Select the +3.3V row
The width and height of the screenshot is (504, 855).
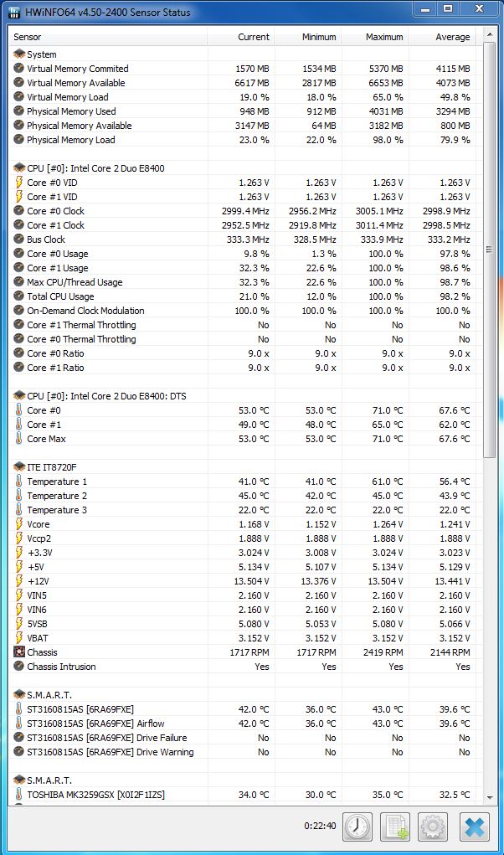[243, 553]
